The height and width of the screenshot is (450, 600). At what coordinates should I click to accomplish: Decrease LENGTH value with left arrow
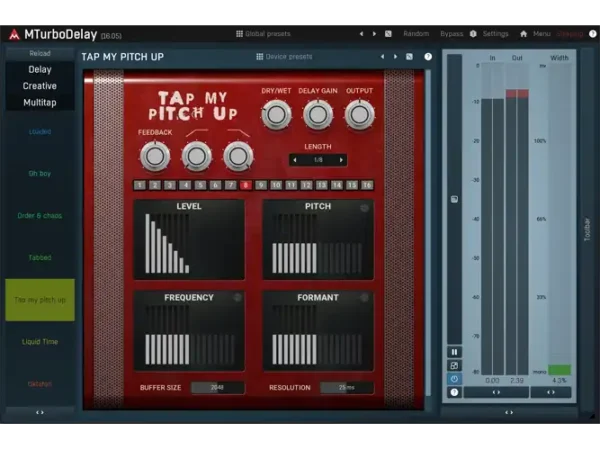click(295, 160)
